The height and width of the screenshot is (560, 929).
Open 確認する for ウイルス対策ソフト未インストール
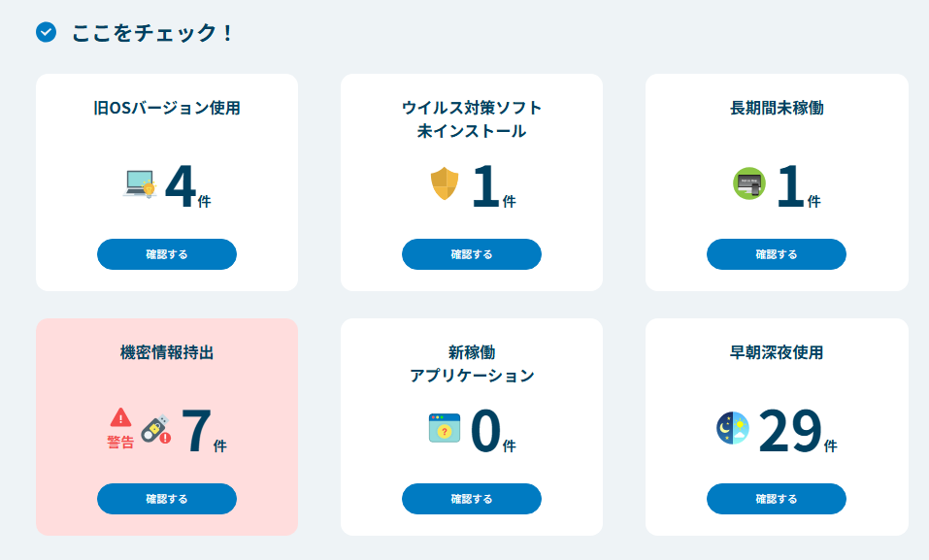coord(471,253)
